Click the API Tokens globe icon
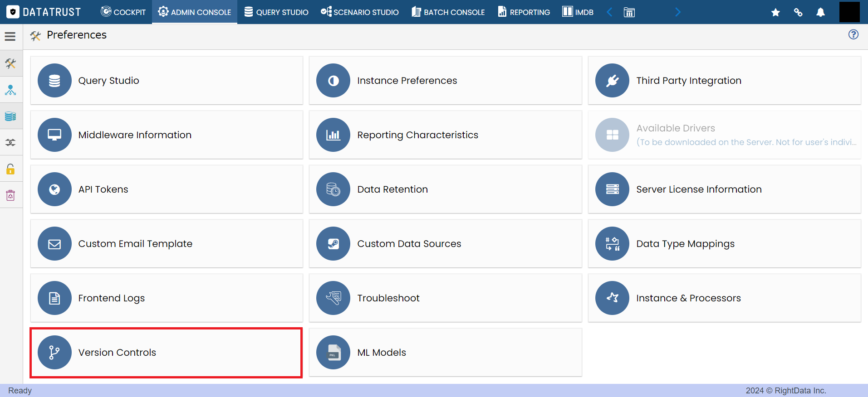The height and width of the screenshot is (397, 868). point(54,189)
